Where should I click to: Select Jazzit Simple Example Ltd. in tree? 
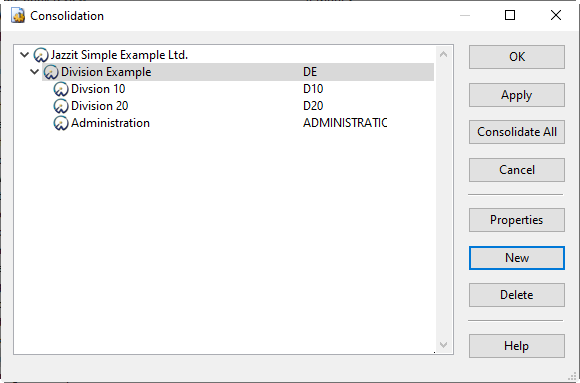tap(119, 55)
